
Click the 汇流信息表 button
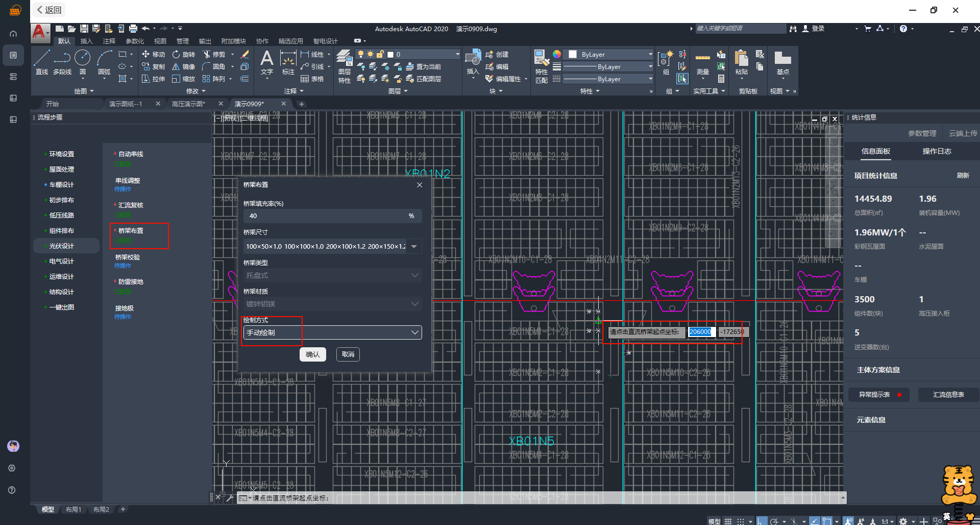pos(948,395)
